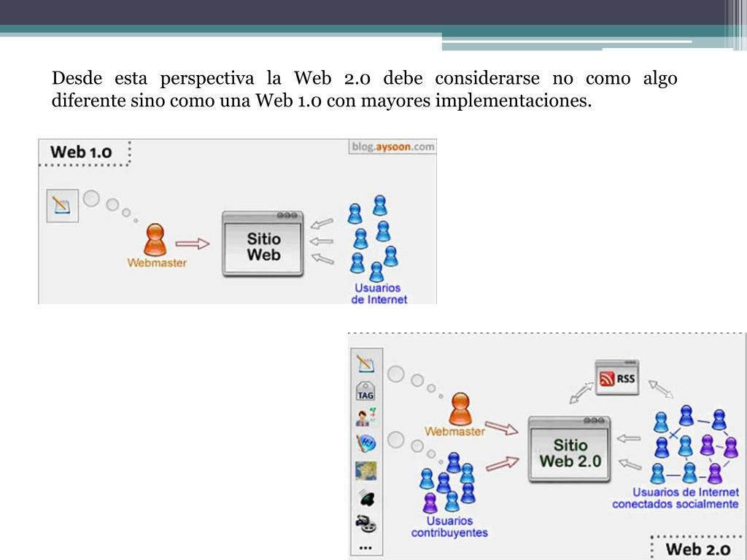Click the audio speaker icon in sidebar

coord(366,499)
